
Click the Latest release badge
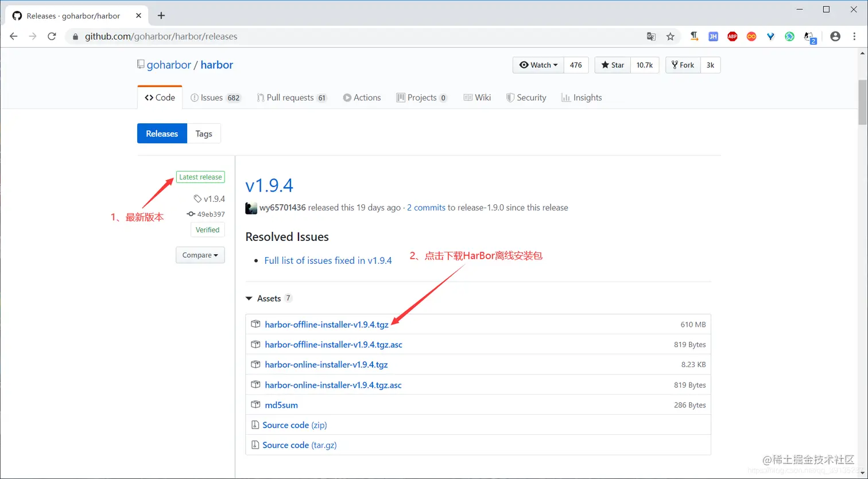(200, 177)
